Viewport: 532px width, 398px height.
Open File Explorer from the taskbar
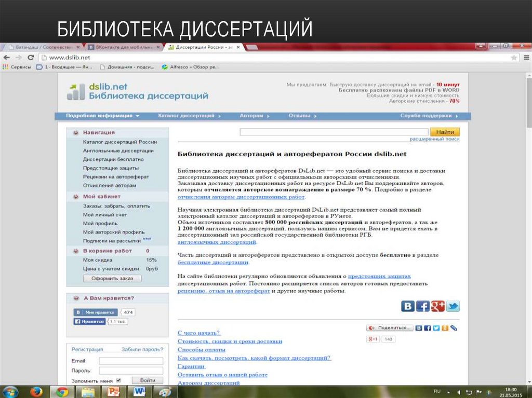tap(87, 392)
